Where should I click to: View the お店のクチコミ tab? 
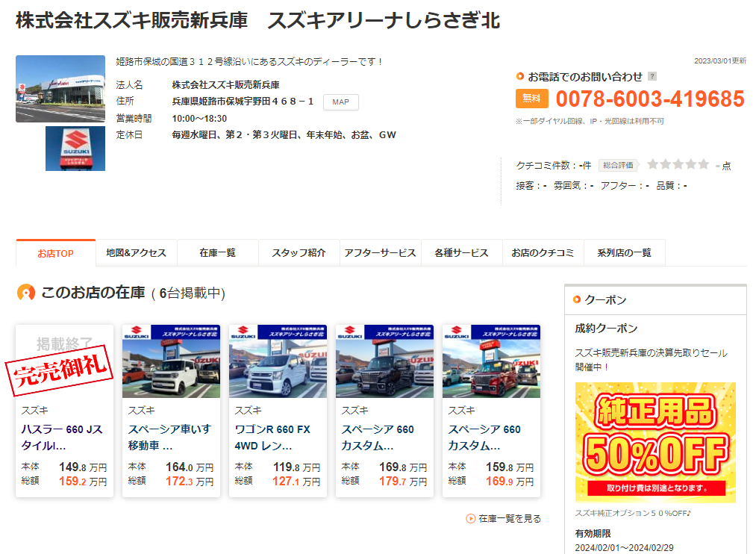(543, 252)
